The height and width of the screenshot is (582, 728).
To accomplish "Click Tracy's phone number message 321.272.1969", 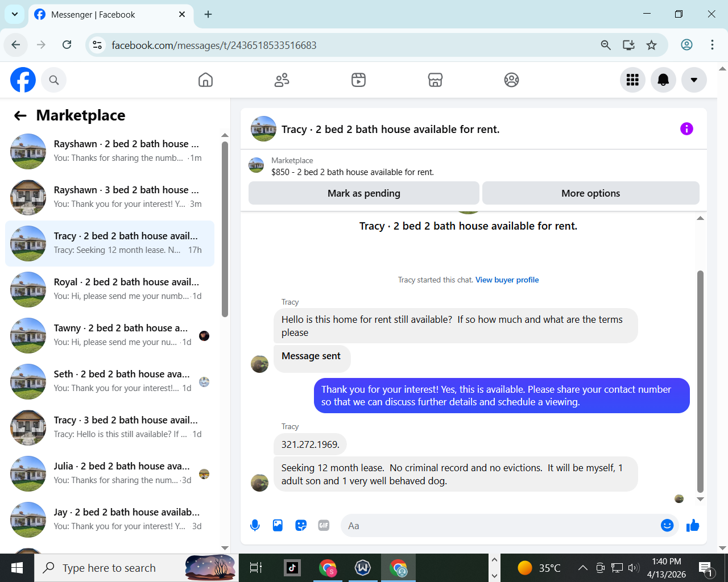I will (x=311, y=444).
